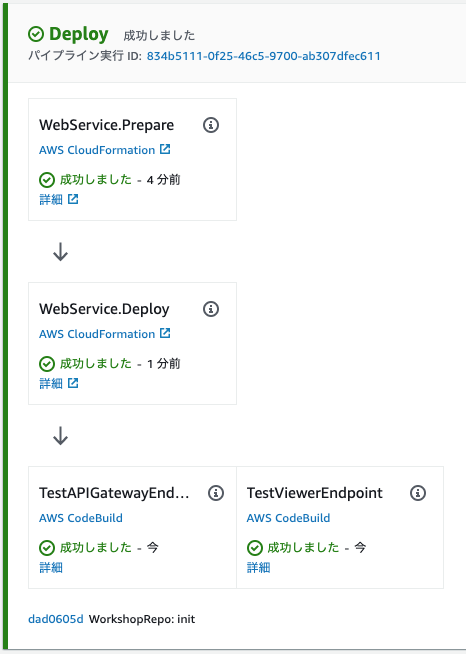Image resolution: width=466 pixels, height=654 pixels.
Task: Open AWS CloudFormation link under WebService.Deploy
Action: point(97,334)
